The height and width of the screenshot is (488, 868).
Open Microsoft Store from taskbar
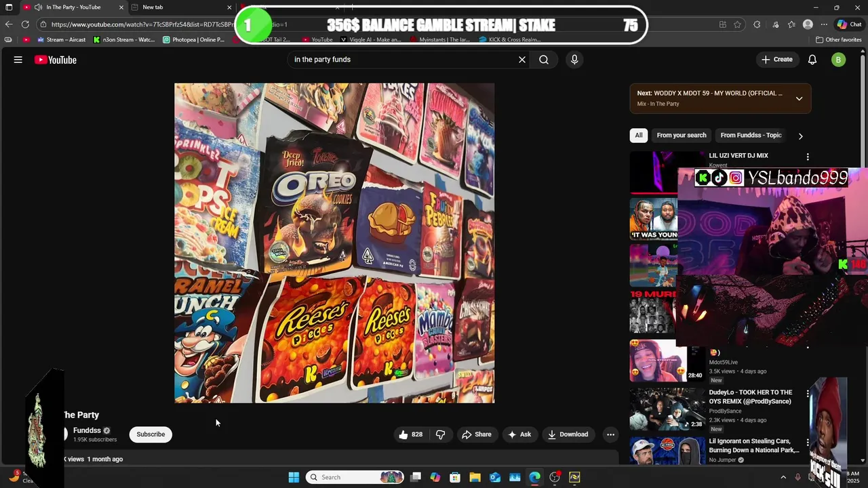point(455,477)
